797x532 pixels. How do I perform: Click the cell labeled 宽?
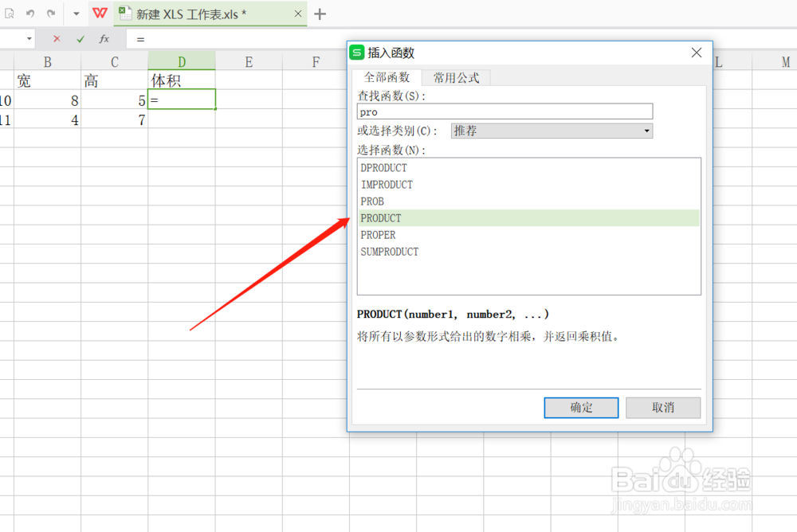pos(47,80)
